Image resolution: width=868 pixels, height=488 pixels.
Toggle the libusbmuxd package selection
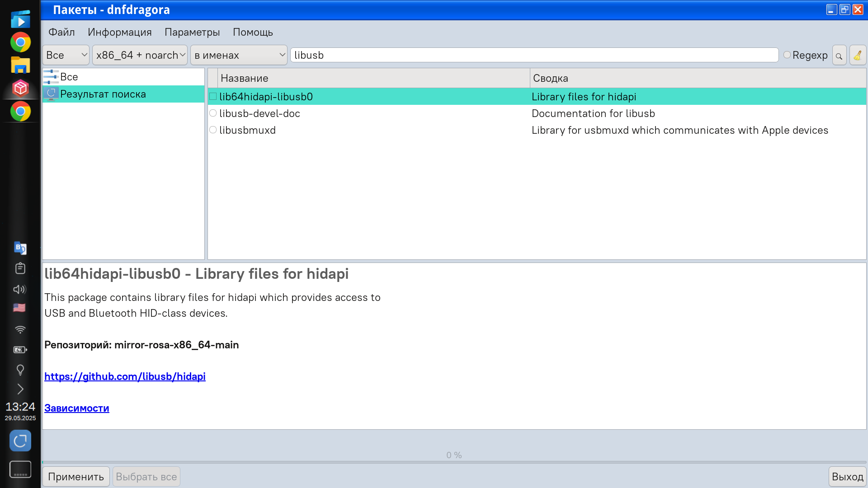pos(213,130)
